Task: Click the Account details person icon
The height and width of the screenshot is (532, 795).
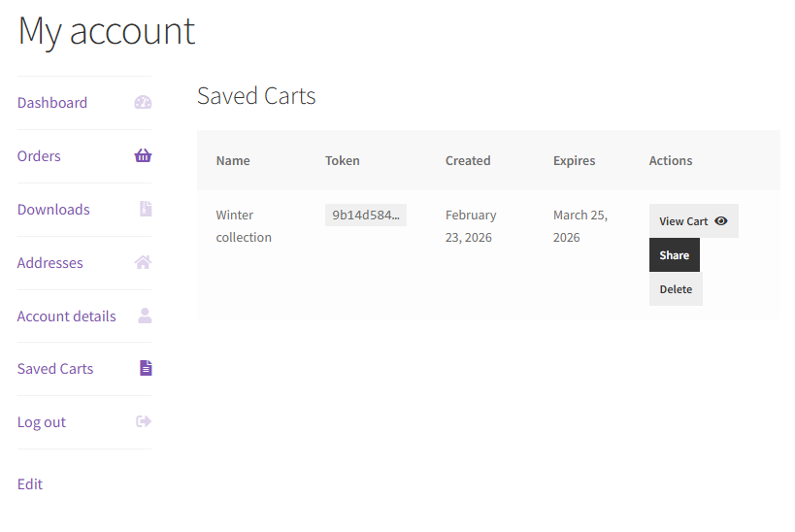Action: coord(145,316)
